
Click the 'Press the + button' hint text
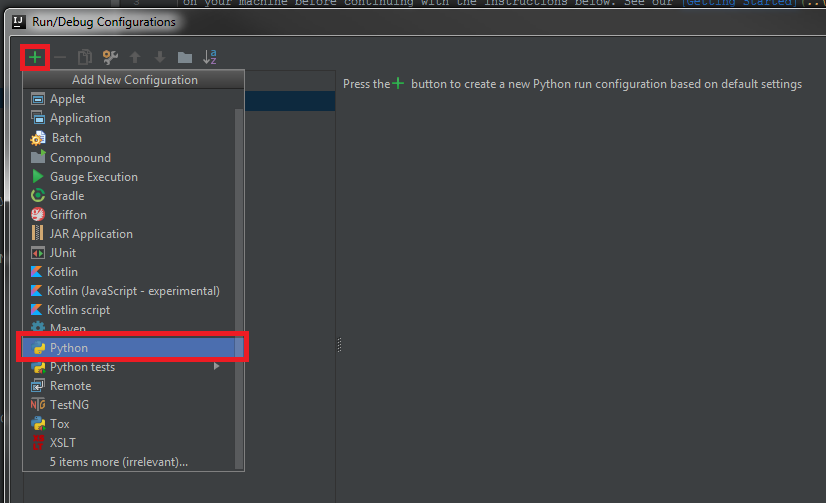coord(572,84)
